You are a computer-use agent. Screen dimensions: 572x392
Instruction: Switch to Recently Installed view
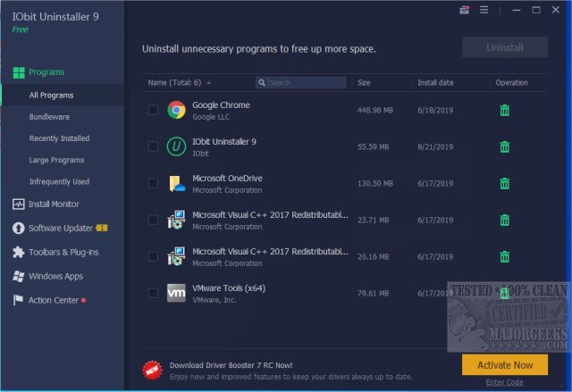59,138
